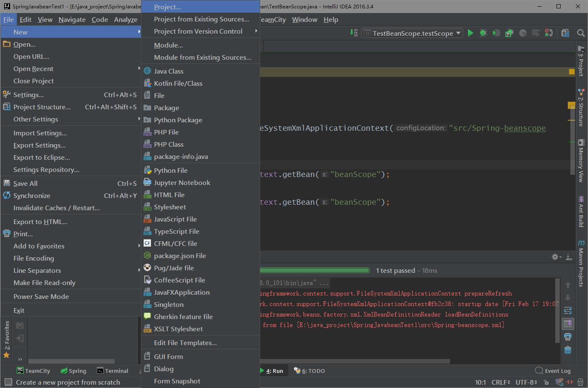Image resolution: width=588 pixels, height=388 pixels.
Task: Expand the New submenu arrow
Action: click(x=139, y=32)
